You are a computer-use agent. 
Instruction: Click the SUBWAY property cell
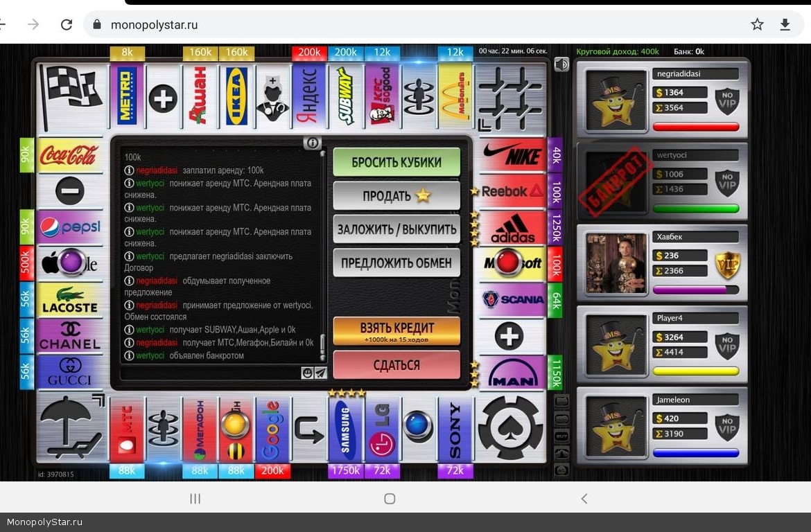(x=345, y=96)
